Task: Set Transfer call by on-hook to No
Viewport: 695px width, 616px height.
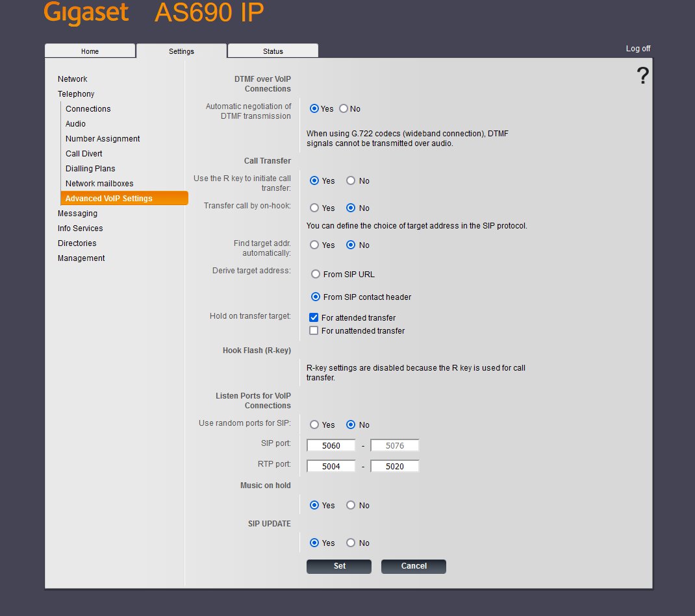Action: click(x=351, y=208)
